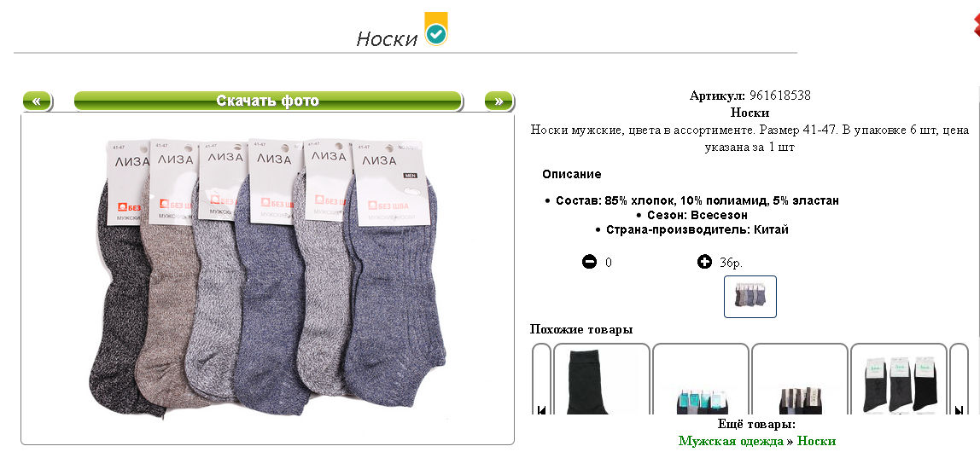The image size is (980, 452).
Task: Click the quantity value 0
Action: [609, 263]
